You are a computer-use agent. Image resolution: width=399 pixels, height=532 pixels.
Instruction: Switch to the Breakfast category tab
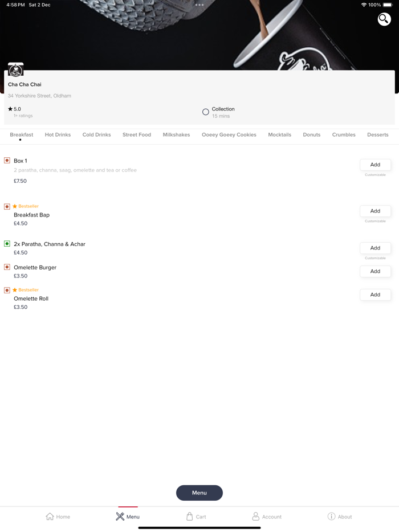click(x=22, y=134)
